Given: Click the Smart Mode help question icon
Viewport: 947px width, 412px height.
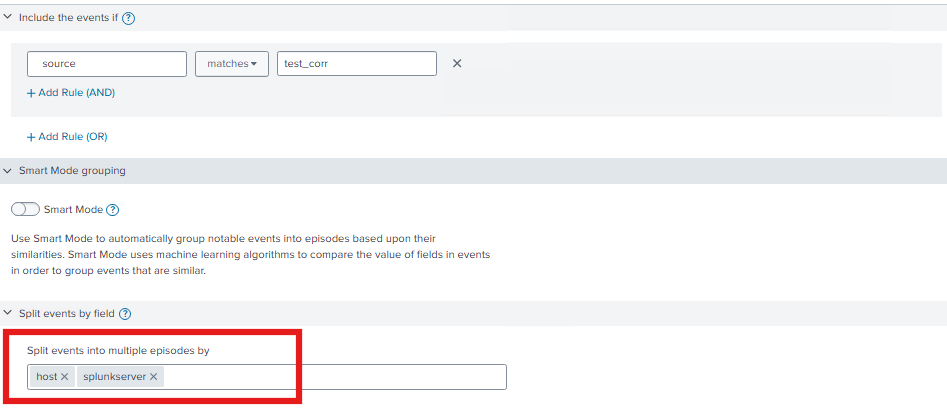Looking at the screenshot, I should click(113, 210).
